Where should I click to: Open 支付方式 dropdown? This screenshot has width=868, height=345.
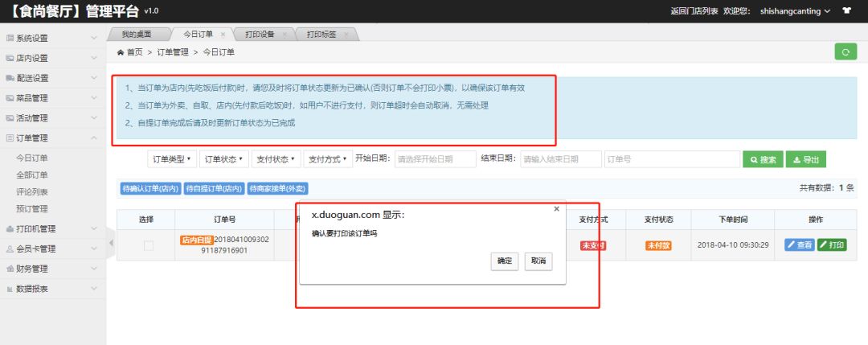[x=328, y=159]
